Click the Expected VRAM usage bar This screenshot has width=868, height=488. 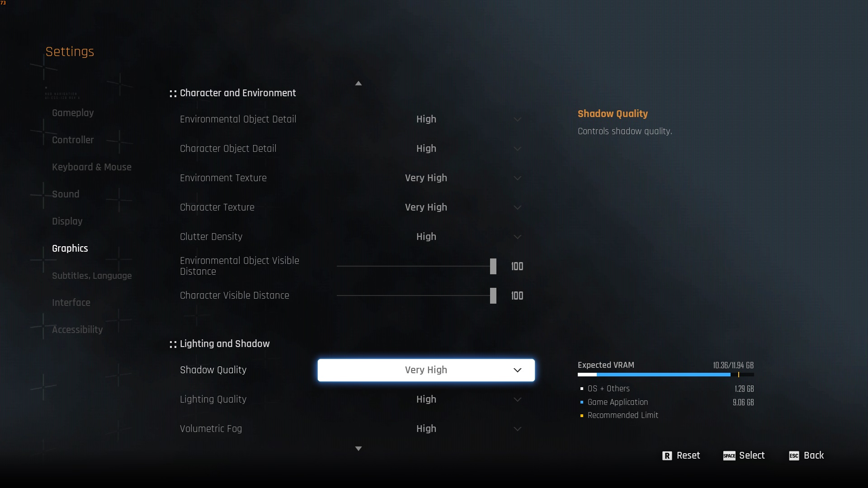click(665, 375)
